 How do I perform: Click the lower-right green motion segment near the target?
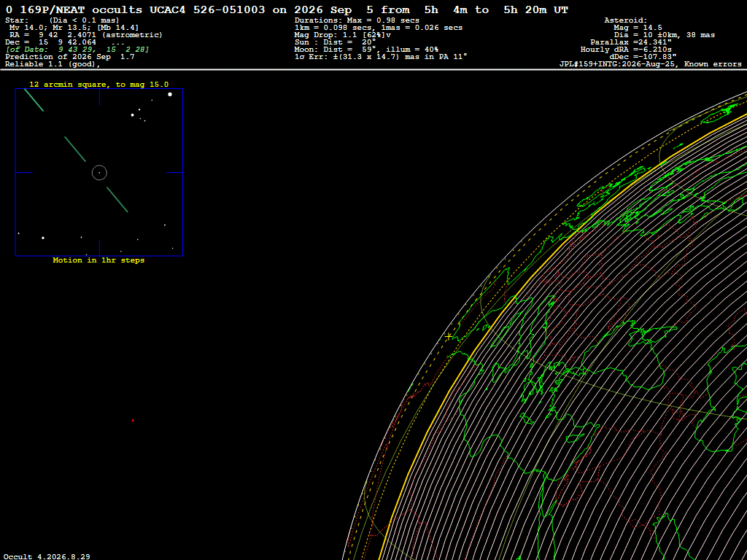[x=117, y=200]
